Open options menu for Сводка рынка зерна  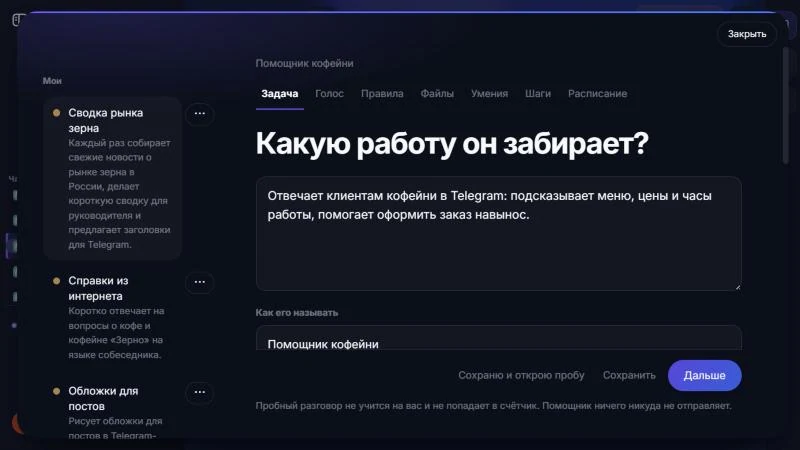point(199,114)
